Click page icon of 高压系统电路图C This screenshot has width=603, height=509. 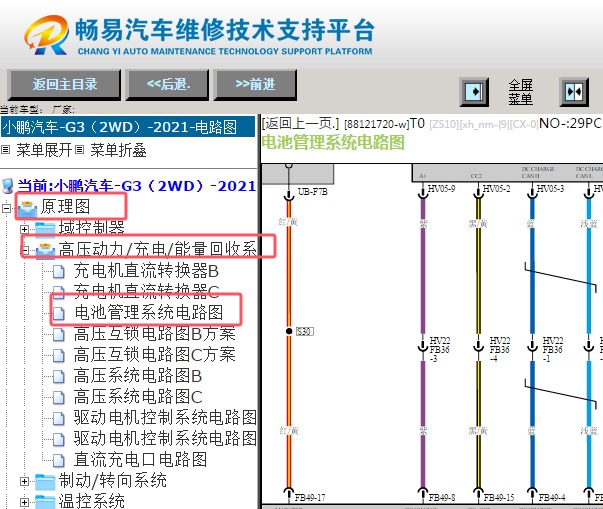tap(58, 398)
